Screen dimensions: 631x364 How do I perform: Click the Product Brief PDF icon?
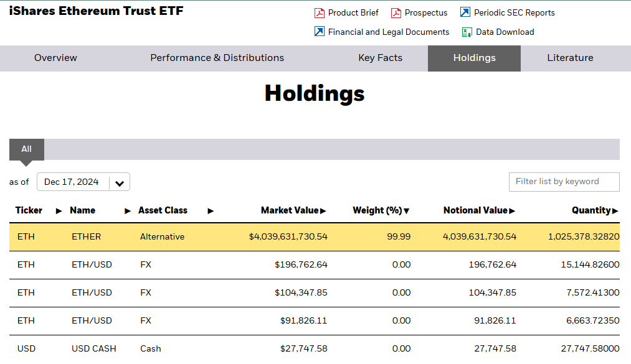pyautogui.click(x=319, y=13)
